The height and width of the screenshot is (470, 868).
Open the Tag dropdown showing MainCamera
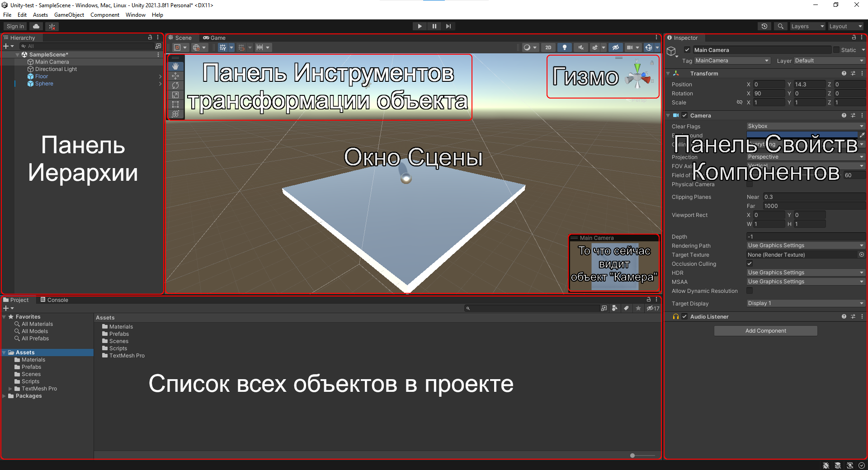pos(732,61)
